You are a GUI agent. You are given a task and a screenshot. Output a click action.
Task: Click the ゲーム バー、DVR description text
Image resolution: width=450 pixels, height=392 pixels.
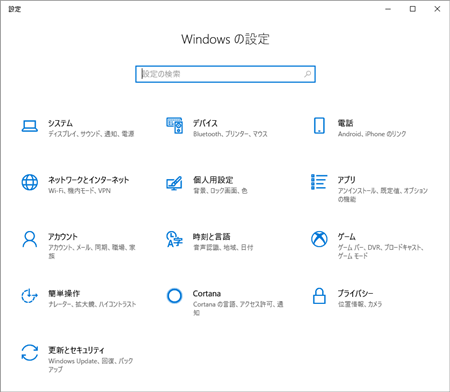click(x=381, y=252)
